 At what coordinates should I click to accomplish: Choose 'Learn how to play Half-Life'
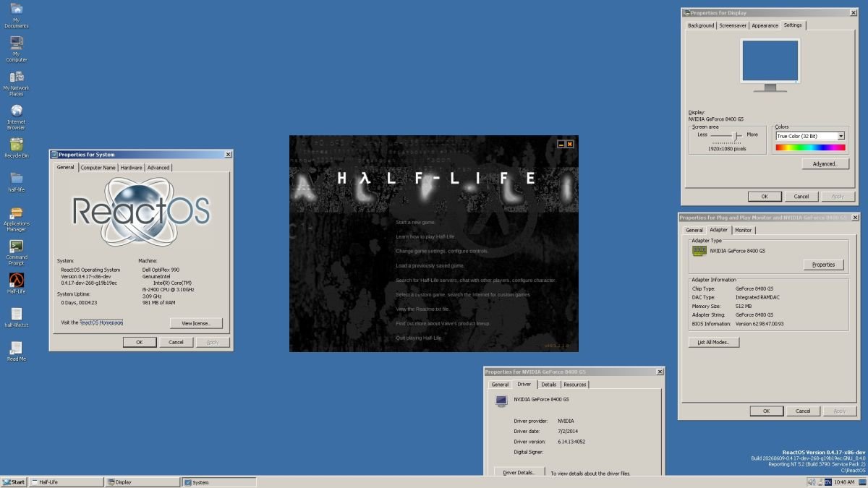[x=425, y=236]
